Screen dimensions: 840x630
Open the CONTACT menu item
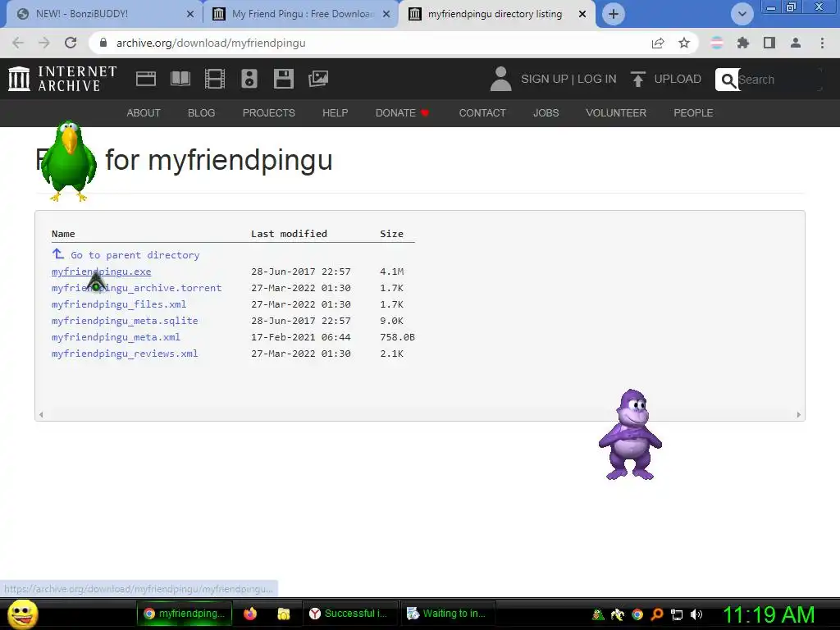[x=482, y=113]
